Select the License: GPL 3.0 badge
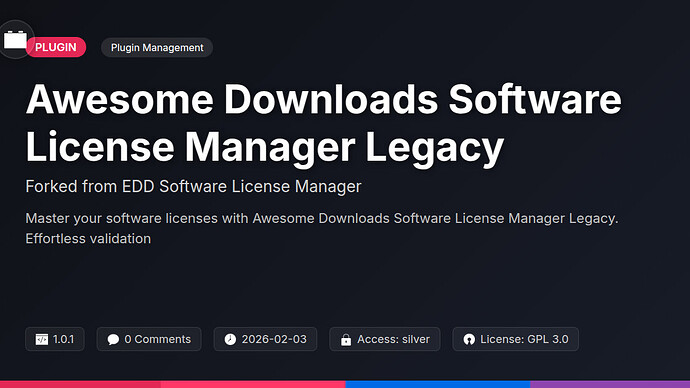690x388 pixels. [515, 339]
